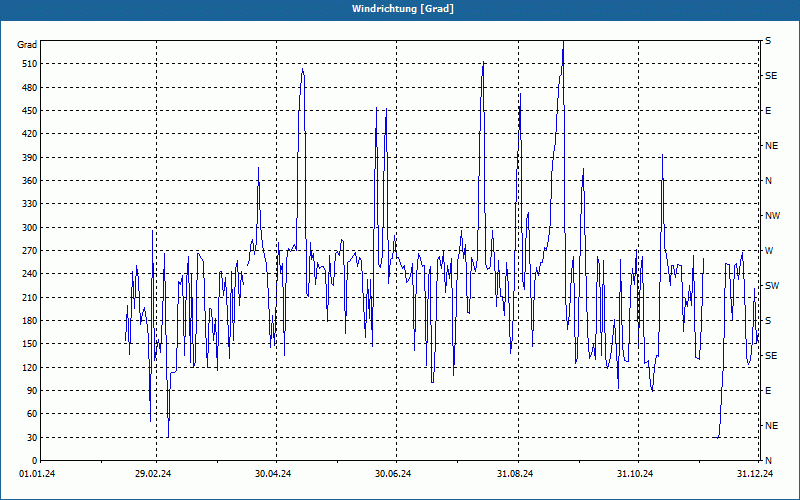This screenshot has width=800, height=500.
Task: Click the 31.12.24 date label
Action: click(x=755, y=474)
